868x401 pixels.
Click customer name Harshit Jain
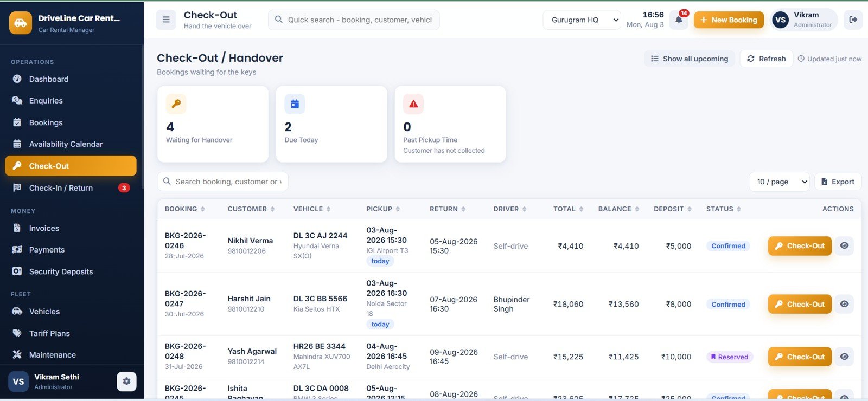pyautogui.click(x=249, y=299)
